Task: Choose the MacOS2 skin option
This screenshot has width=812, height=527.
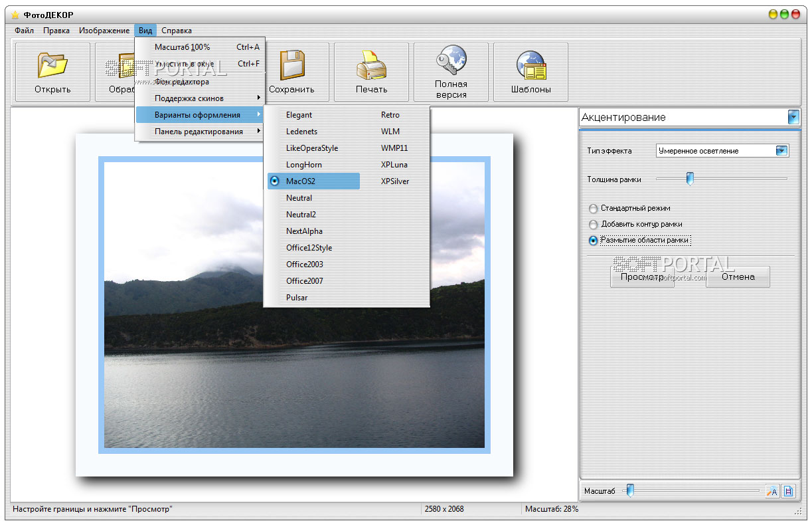Action: click(x=313, y=181)
